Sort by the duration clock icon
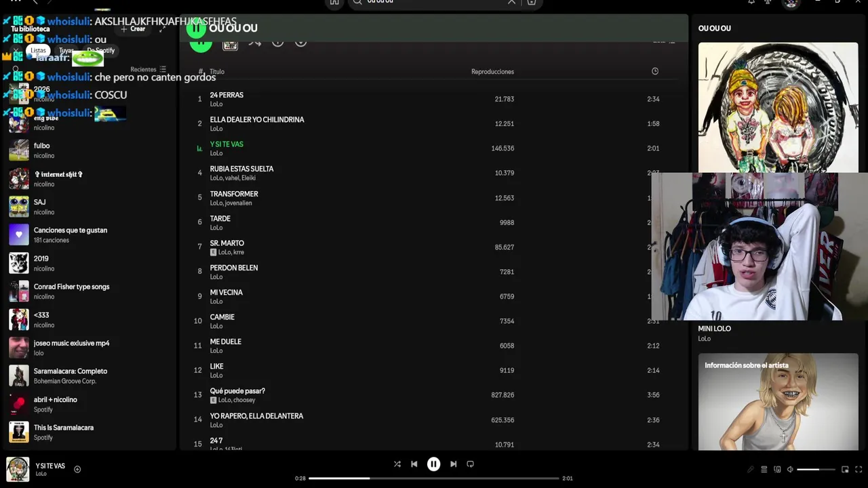 pyautogui.click(x=654, y=71)
